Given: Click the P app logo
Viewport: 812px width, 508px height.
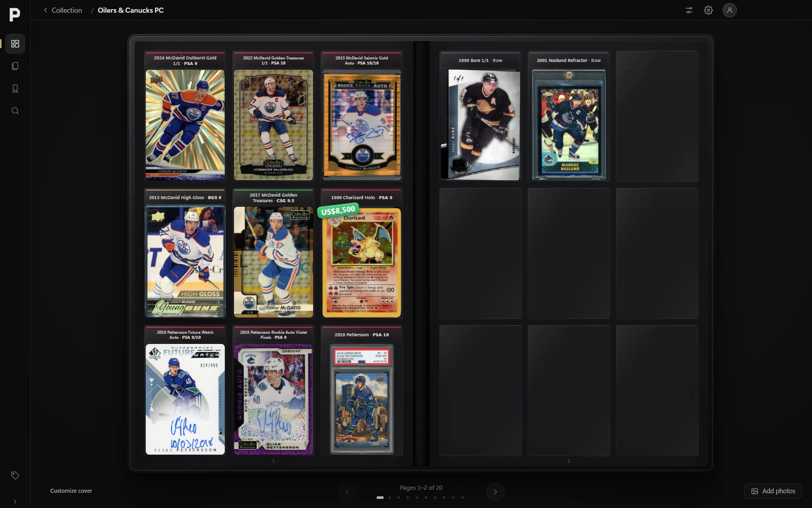Looking at the screenshot, I should coord(15,15).
